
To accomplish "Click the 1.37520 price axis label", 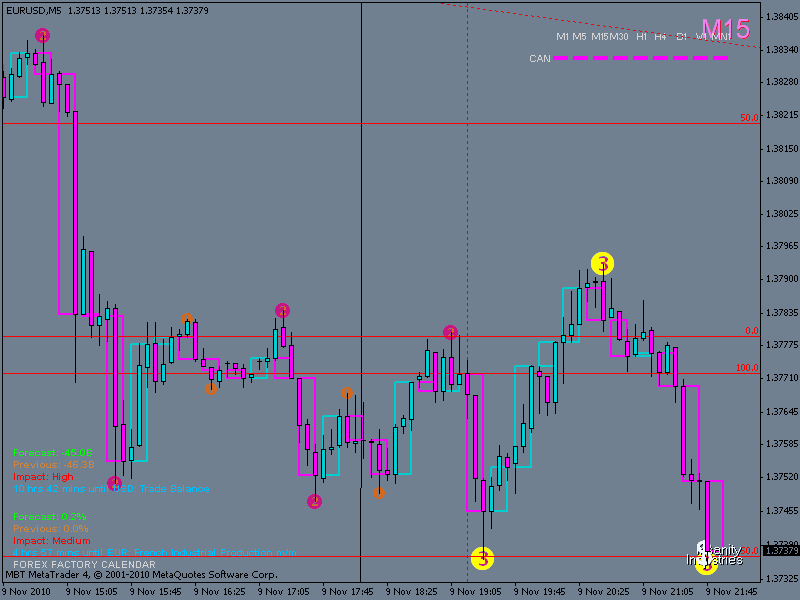I will 782,477.
